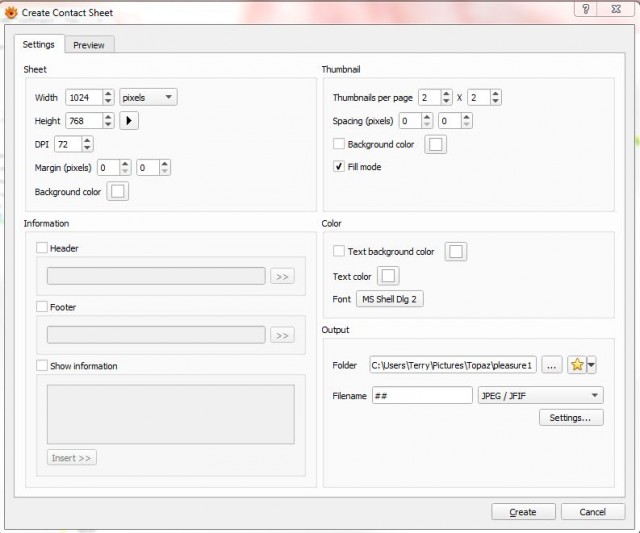Viewport: 640px width, 533px height.
Task: Click the browse folder ellipsis button
Action: coord(552,365)
